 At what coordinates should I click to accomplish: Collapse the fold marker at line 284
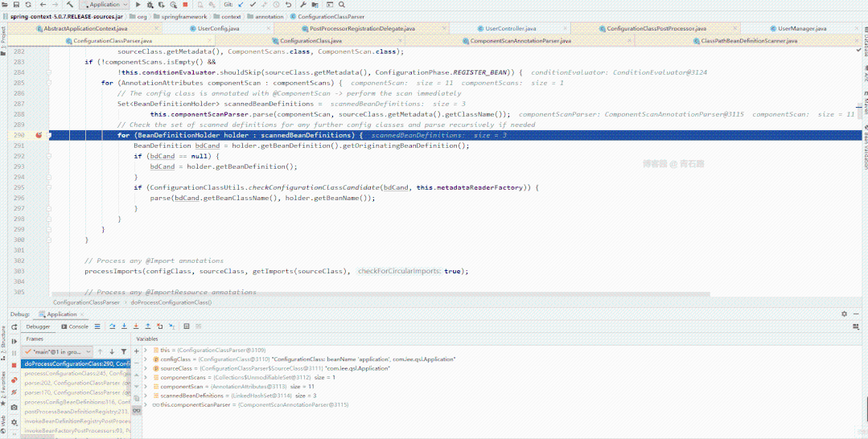[x=49, y=72]
